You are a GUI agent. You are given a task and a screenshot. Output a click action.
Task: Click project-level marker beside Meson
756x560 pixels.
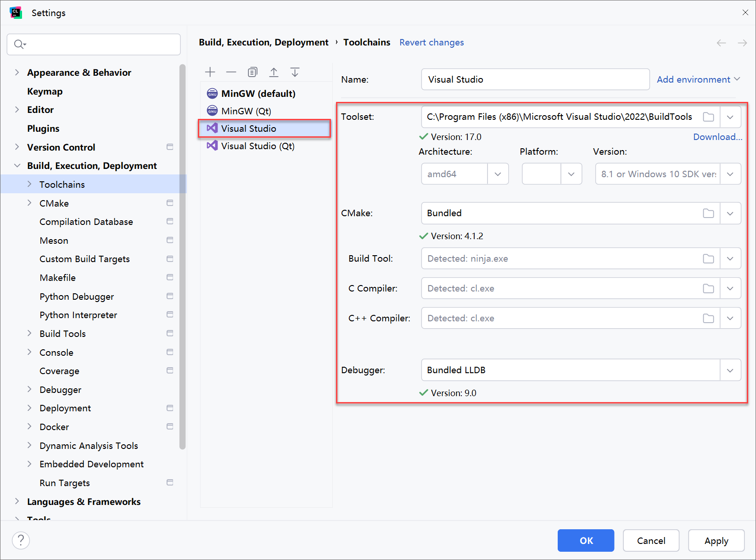pyautogui.click(x=170, y=240)
